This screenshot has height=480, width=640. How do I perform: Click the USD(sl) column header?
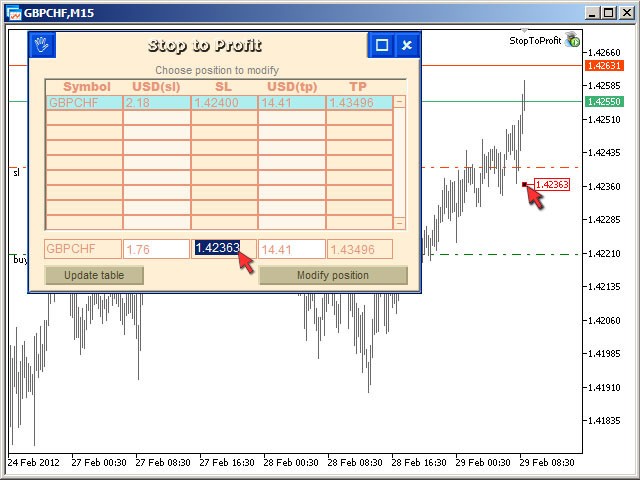click(x=156, y=87)
